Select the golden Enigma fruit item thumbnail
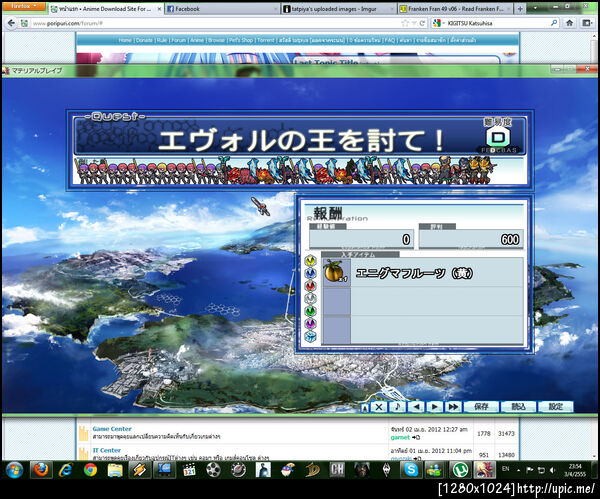This screenshot has width=600, height=499. coord(336,271)
